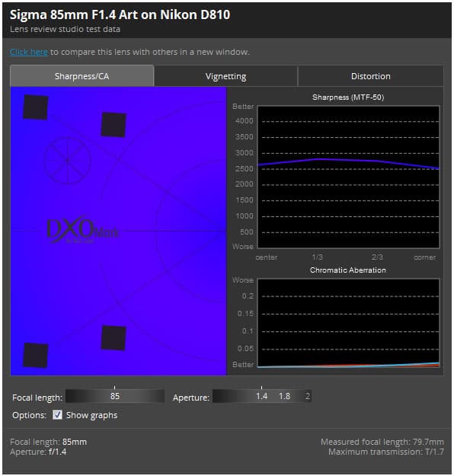Click the blue sharpness field map
Viewport: 454px width, 476px height.
pos(118,231)
